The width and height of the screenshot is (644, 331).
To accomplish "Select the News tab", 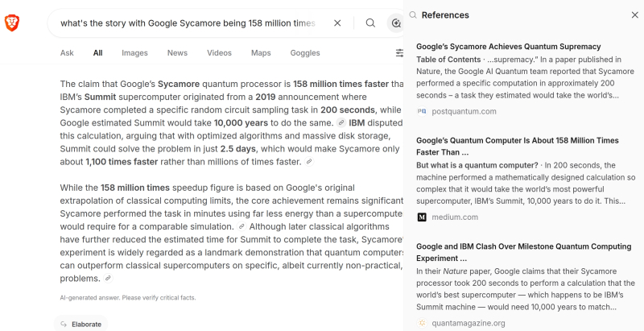I will click(x=177, y=53).
